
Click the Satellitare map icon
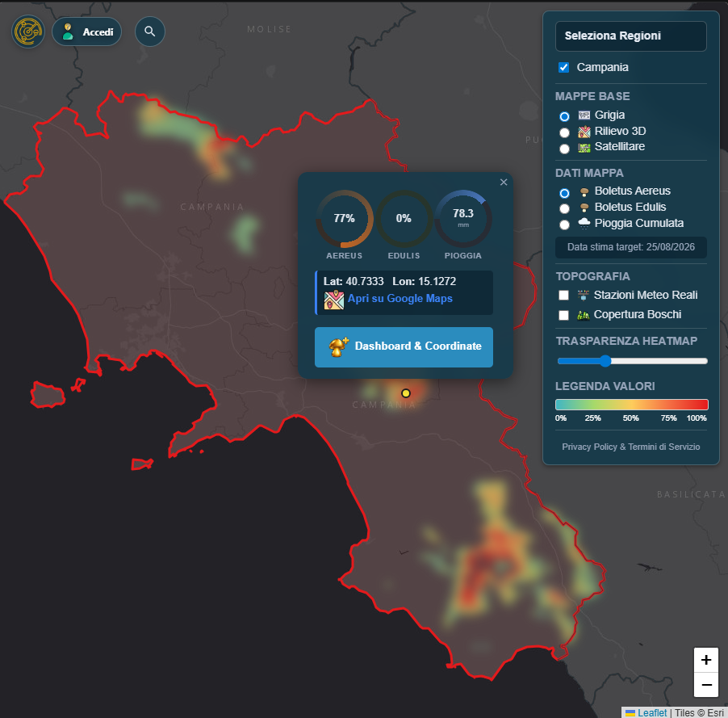(584, 147)
